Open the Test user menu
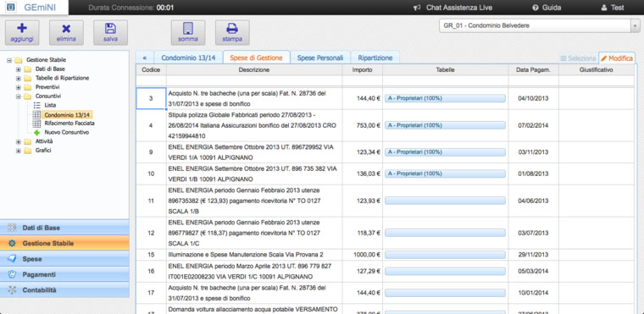Viewport: 644px width, 314px height. pyautogui.click(x=613, y=8)
